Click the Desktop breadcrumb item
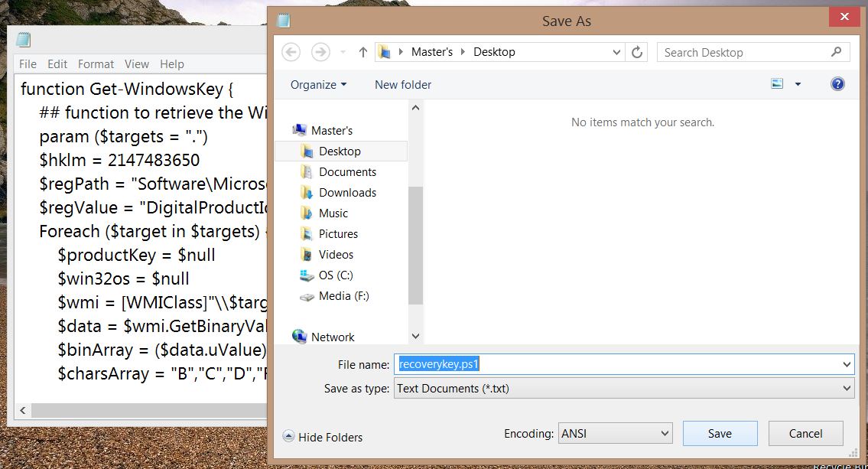 pyautogui.click(x=494, y=51)
